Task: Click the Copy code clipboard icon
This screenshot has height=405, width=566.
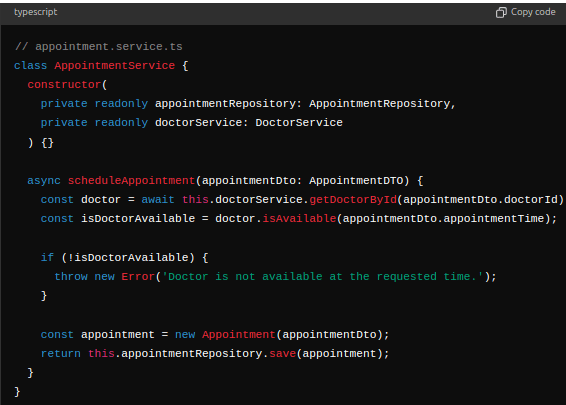Action: [501, 13]
